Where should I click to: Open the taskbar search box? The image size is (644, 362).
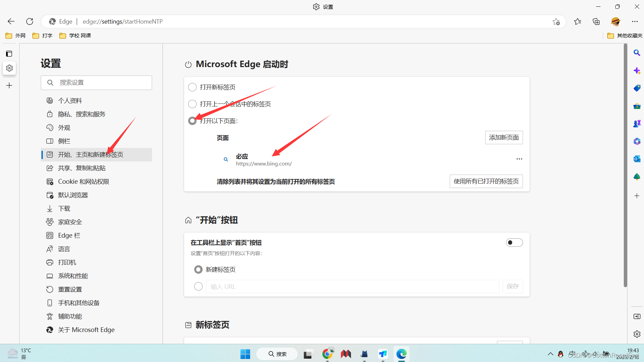click(x=277, y=354)
